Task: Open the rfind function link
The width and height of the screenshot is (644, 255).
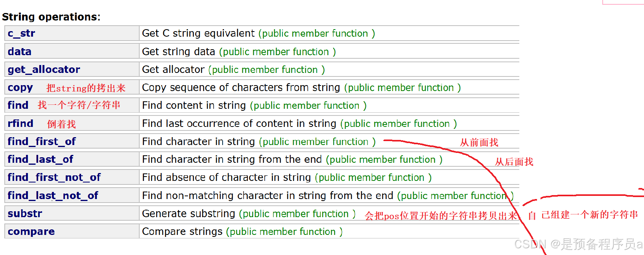Action: click(20, 123)
